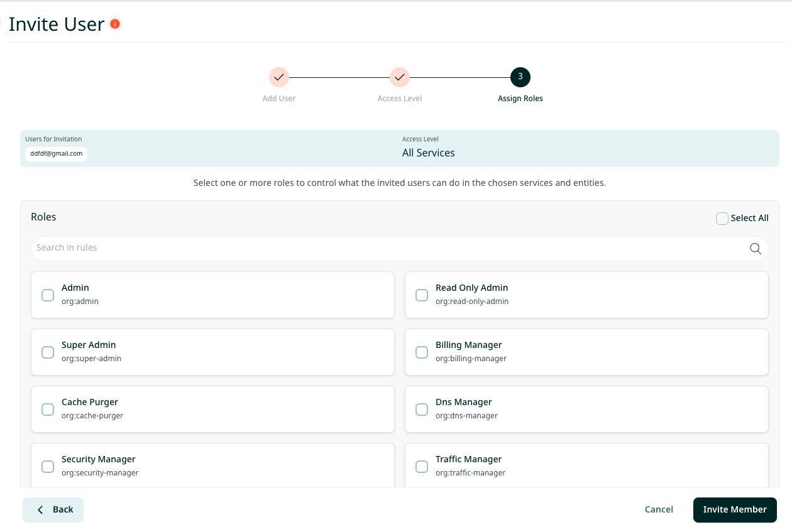Image resolution: width=792 pixels, height=532 pixels.
Task: Check the Cache Purger role box
Action: click(x=48, y=410)
